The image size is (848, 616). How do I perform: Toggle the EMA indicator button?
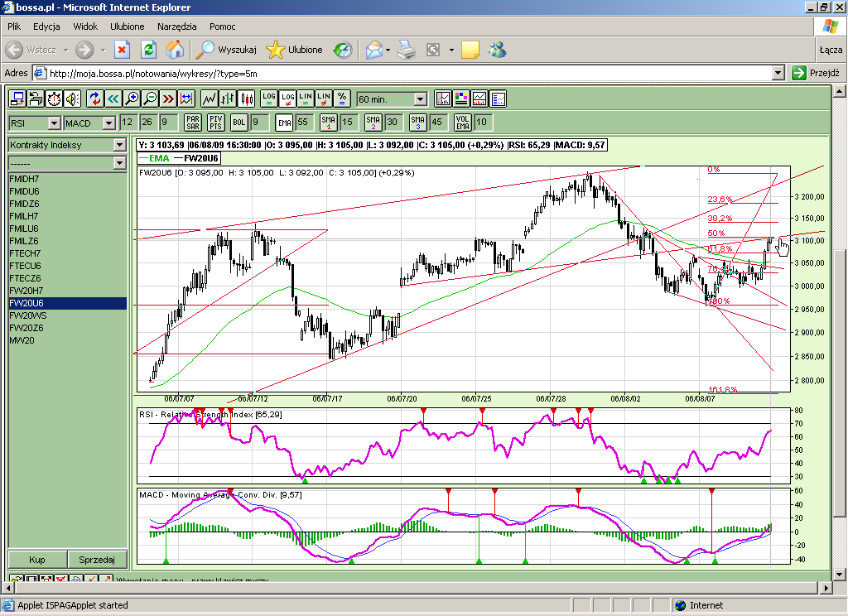tap(284, 123)
